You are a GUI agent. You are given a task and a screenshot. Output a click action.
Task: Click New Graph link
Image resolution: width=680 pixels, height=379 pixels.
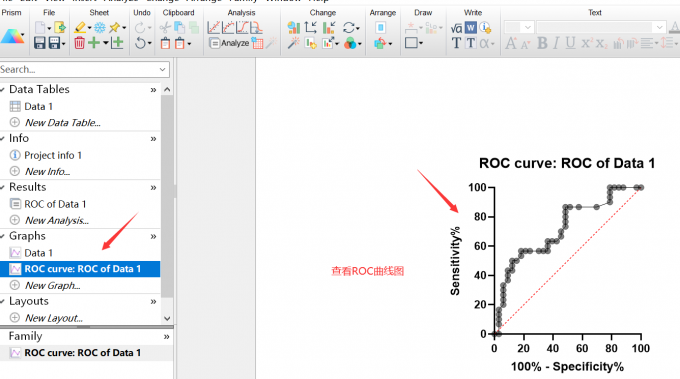click(x=52, y=285)
